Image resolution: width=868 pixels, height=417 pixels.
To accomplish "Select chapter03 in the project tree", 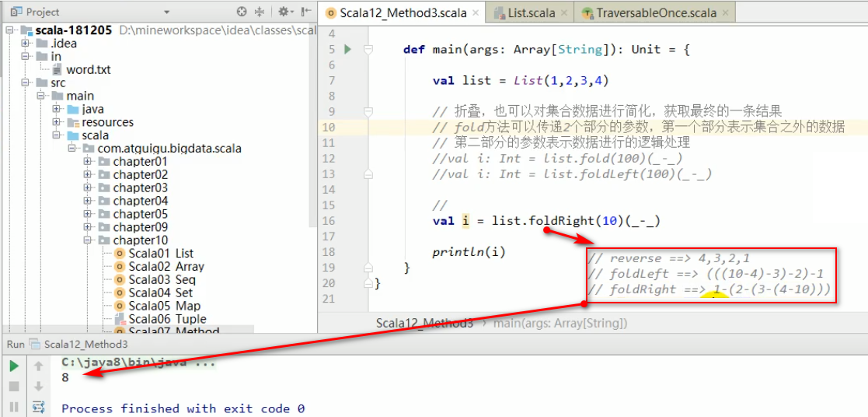I will tap(140, 188).
